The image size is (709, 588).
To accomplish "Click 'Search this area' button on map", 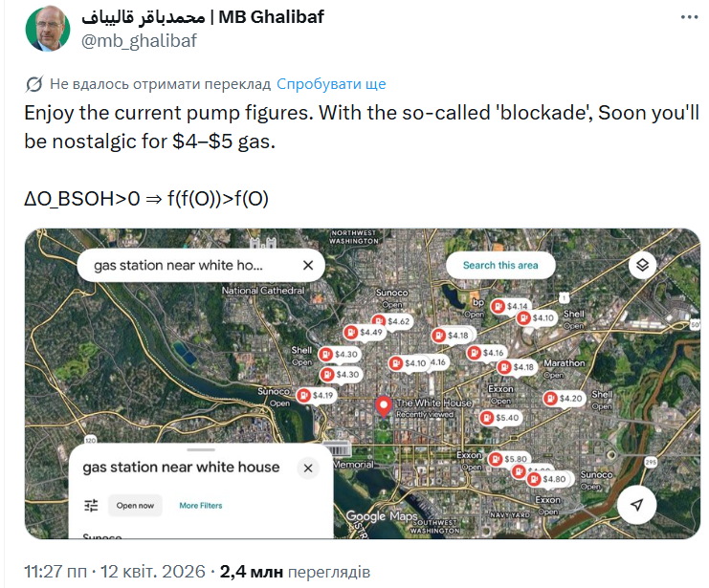I will (x=500, y=265).
